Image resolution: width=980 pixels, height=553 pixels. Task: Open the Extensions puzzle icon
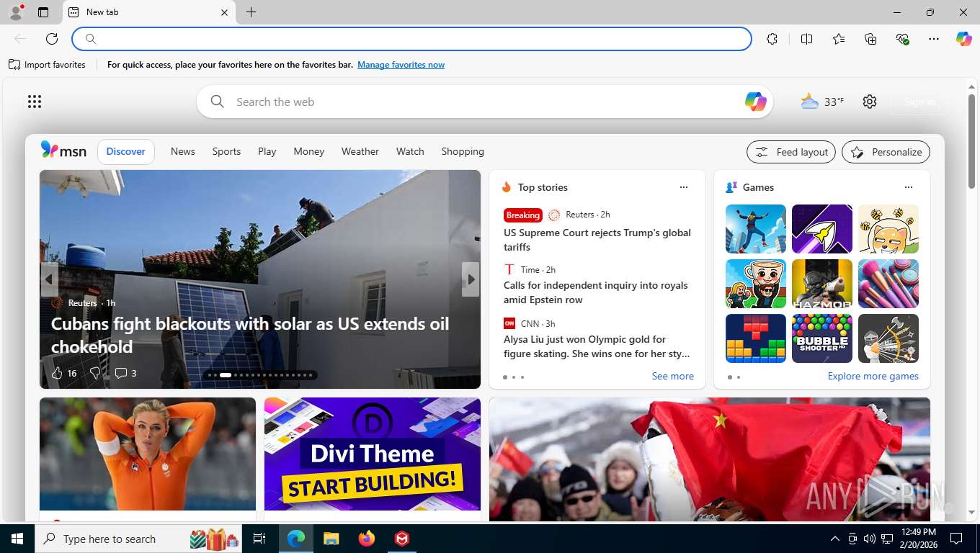pos(772,39)
